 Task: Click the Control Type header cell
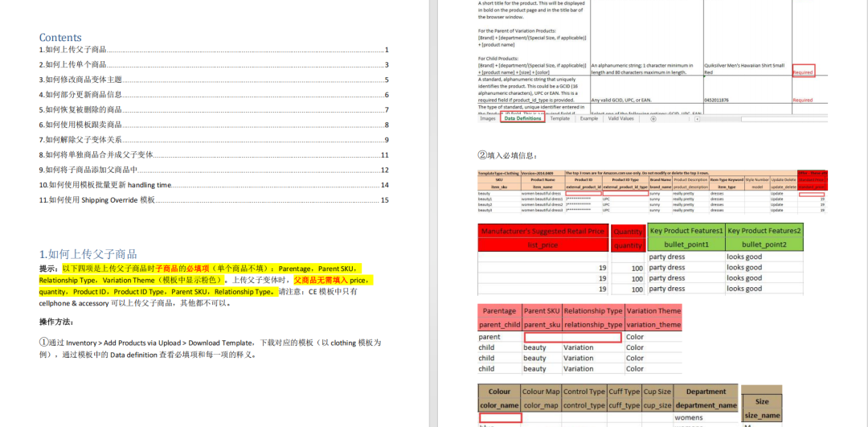pyautogui.click(x=584, y=392)
